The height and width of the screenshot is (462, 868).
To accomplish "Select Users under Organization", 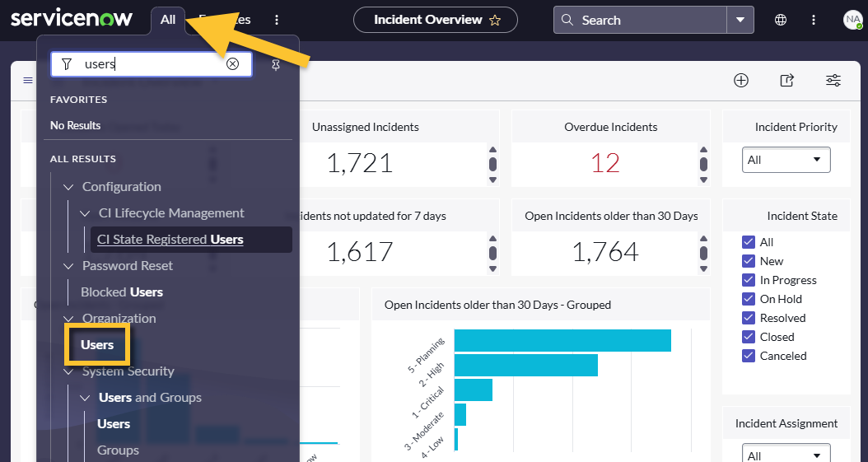I will tap(97, 345).
